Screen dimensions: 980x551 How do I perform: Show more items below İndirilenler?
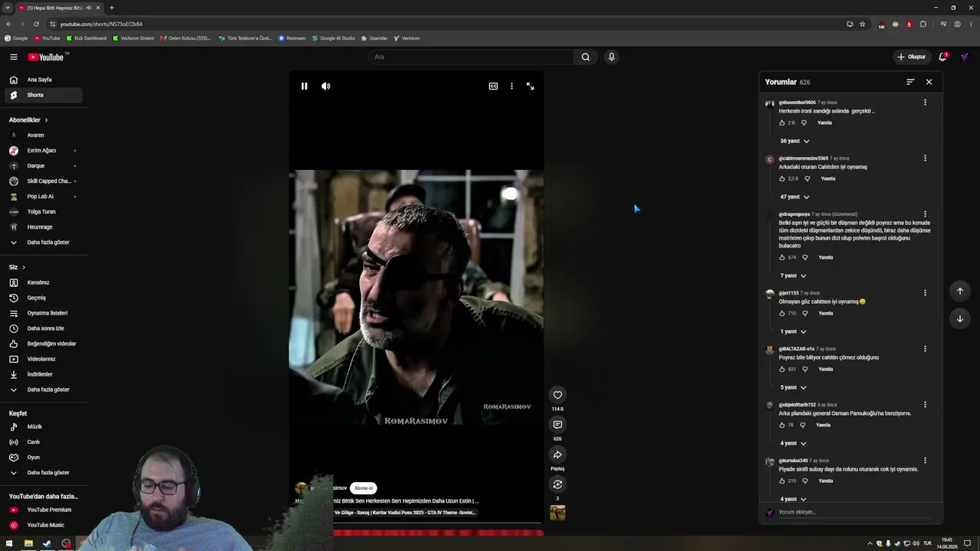click(44, 390)
